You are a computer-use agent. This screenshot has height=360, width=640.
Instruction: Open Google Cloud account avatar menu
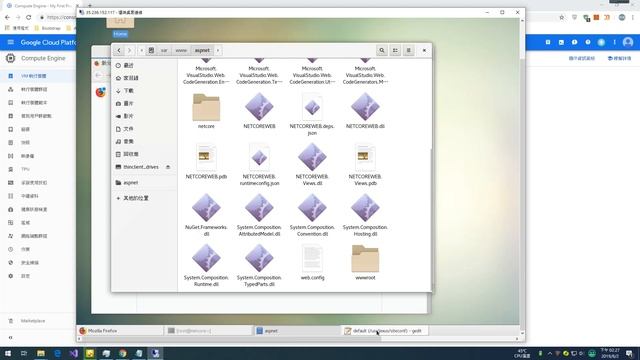[x=628, y=42]
